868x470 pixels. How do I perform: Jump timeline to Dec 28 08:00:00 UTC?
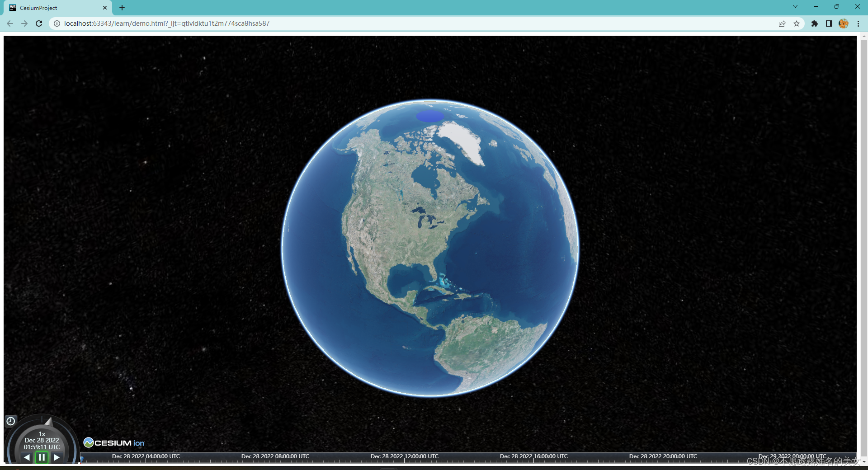click(x=275, y=456)
